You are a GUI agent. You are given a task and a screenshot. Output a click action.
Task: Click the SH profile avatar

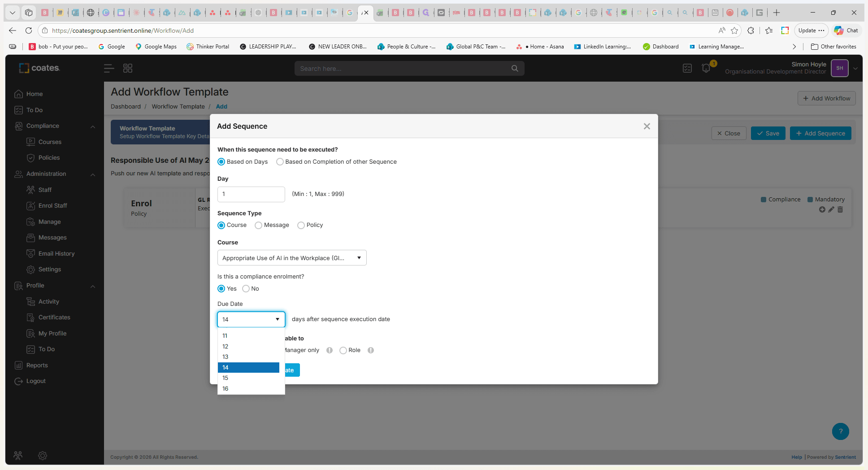point(840,68)
